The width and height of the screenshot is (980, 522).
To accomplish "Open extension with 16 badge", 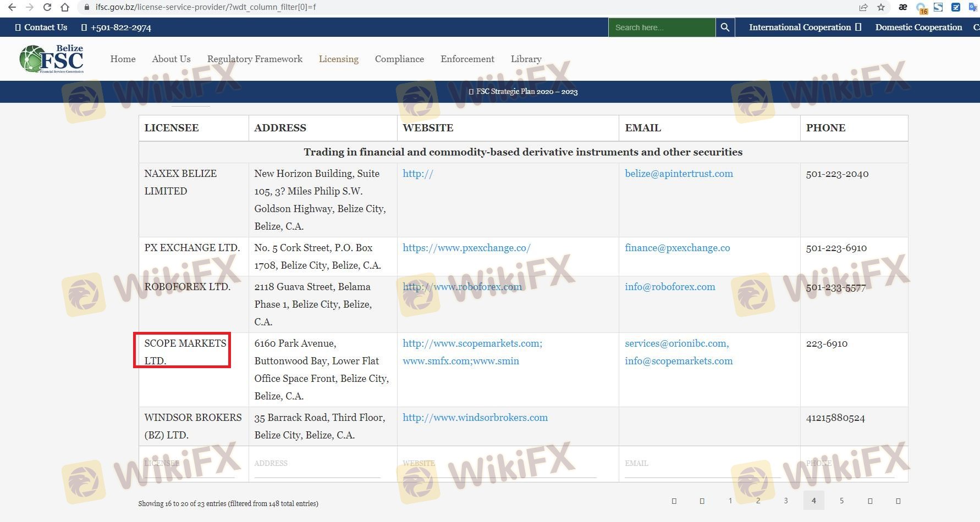I will coord(921,8).
